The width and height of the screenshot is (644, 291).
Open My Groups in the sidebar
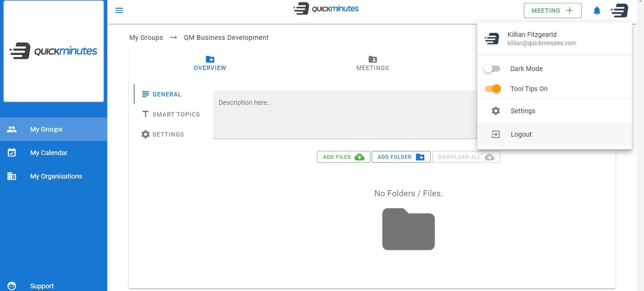[54, 129]
